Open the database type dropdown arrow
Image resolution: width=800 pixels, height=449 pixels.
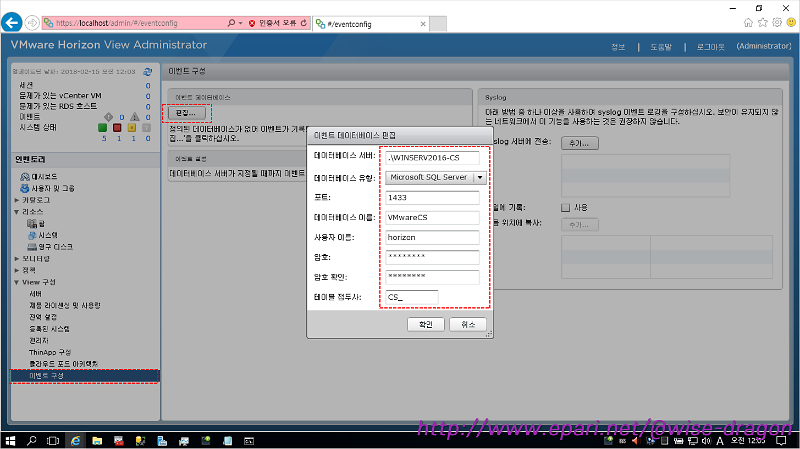(x=480, y=178)
